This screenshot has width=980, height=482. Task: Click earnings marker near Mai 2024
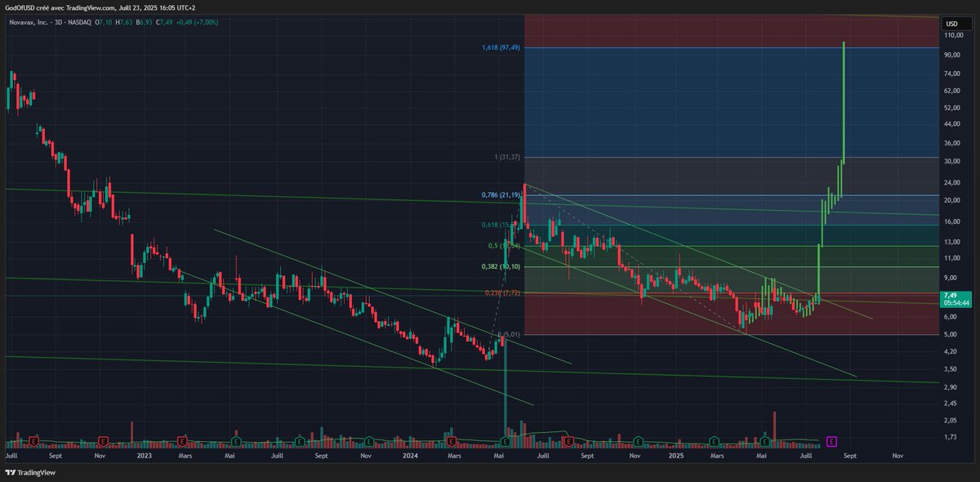tap(505, 441)
